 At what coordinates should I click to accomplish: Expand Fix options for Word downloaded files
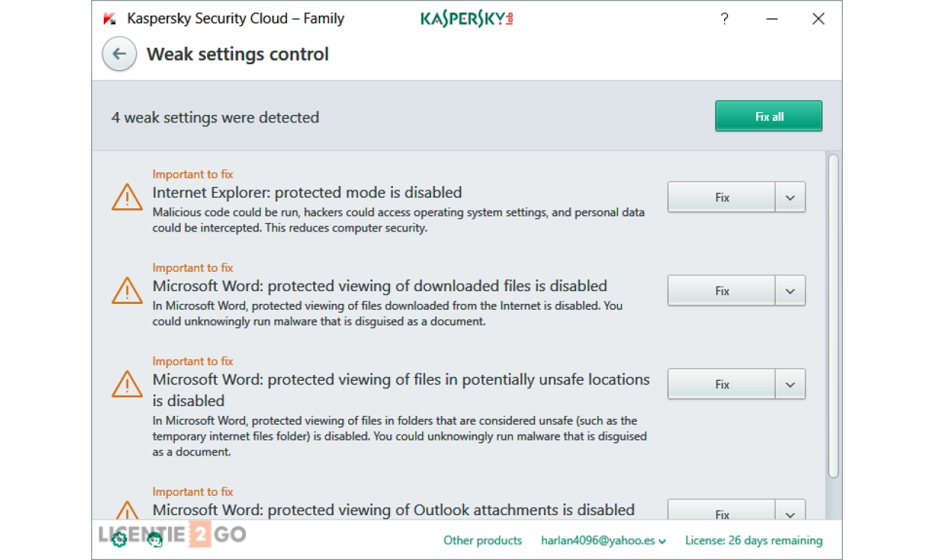click(791, 291)
